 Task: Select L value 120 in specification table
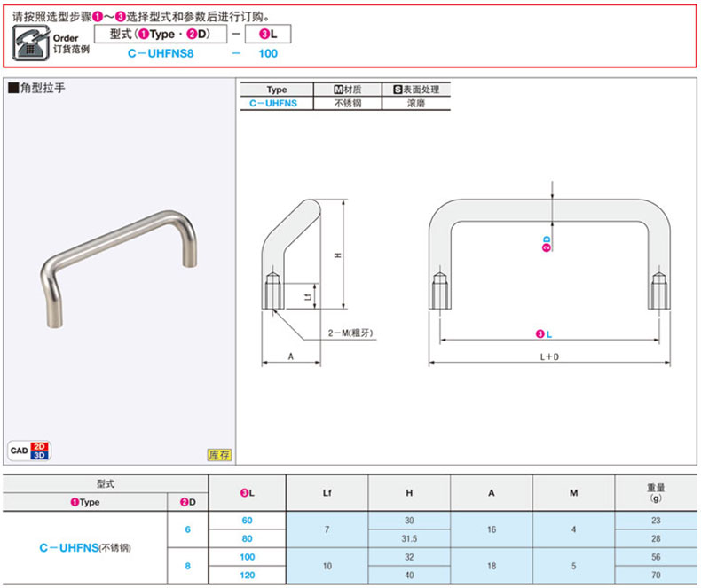pos(247,574)
